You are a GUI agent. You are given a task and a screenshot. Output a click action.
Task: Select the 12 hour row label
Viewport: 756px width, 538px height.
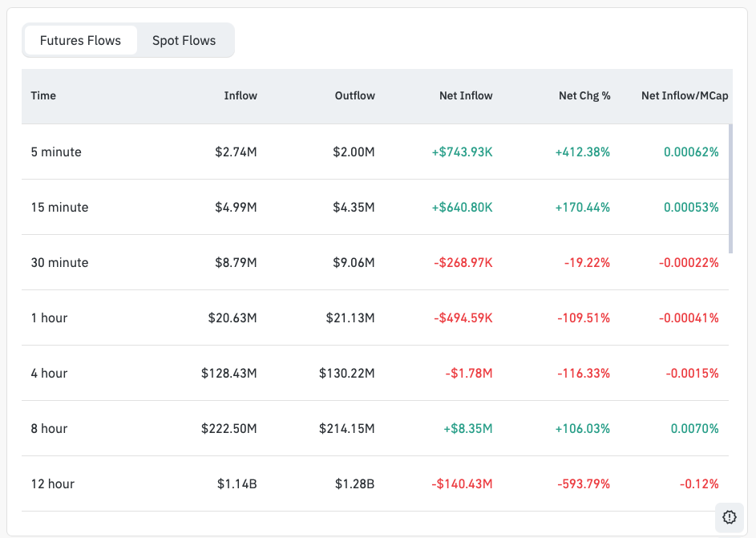click(52, 483)
